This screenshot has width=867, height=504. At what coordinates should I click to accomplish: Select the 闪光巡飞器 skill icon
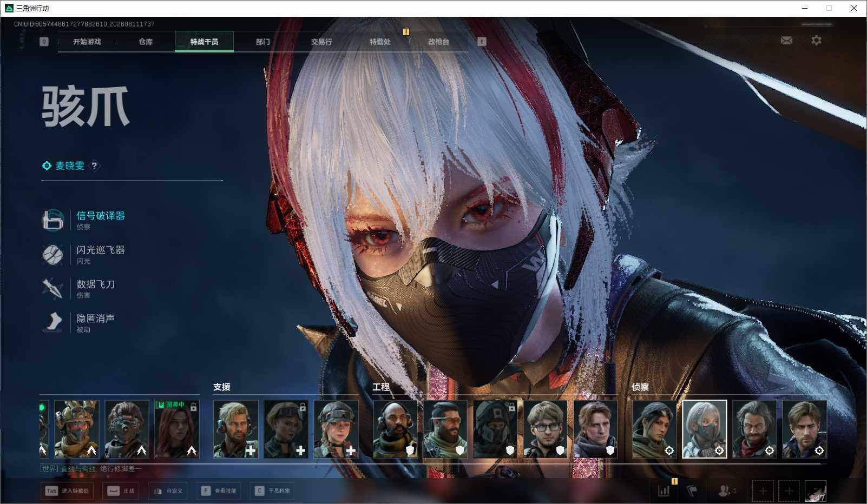point(53,254)
